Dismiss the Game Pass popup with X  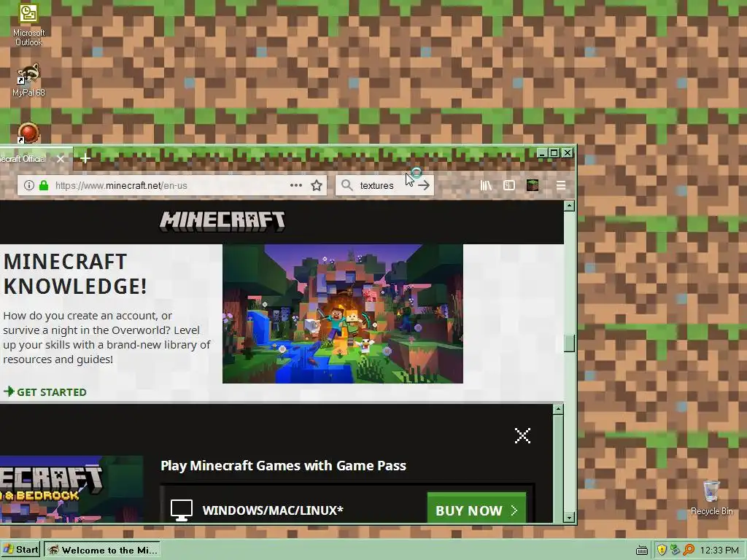click(x=522, y=435)
